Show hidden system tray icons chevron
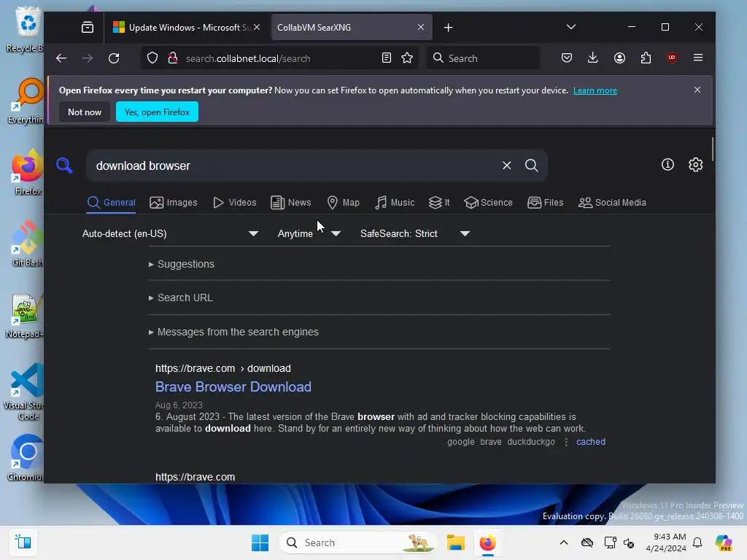747x560 pixels. [x=564, y=542]
